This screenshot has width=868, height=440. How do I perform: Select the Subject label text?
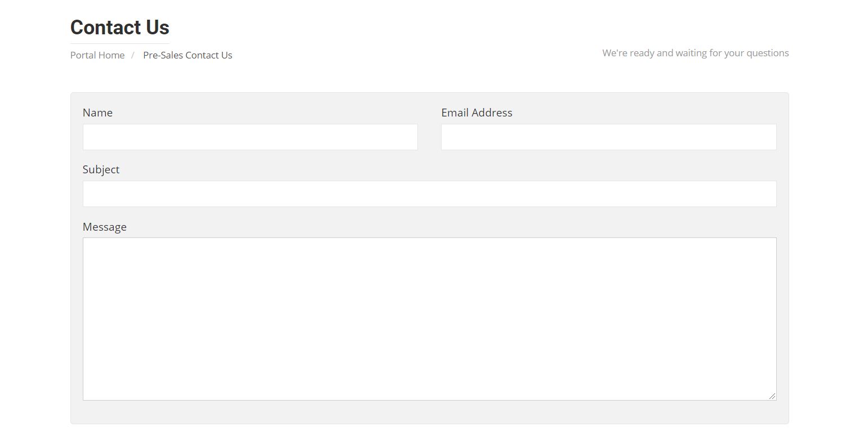coord(101,169)
